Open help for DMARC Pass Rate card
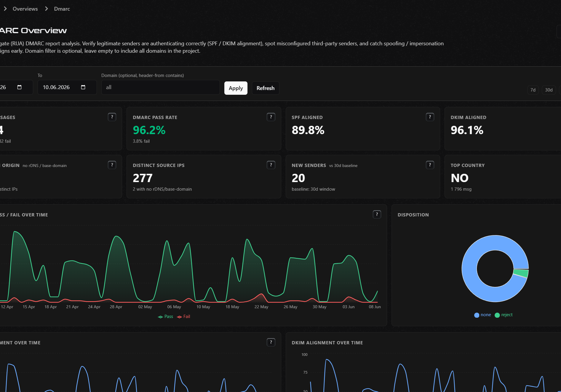 [271, 117]
